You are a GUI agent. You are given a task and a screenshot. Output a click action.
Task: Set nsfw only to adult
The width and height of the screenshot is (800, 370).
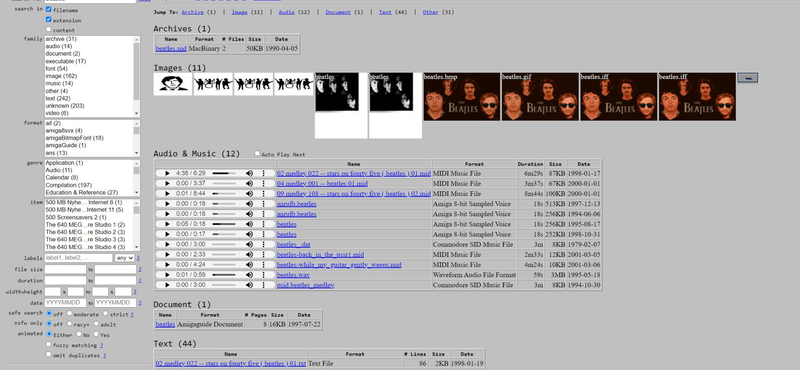(x=95, y=324)
